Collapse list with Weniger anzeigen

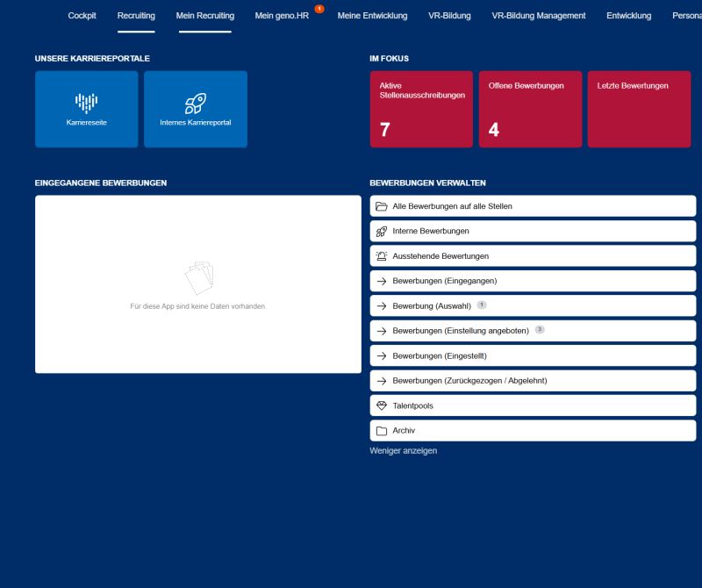click(403, 451)
